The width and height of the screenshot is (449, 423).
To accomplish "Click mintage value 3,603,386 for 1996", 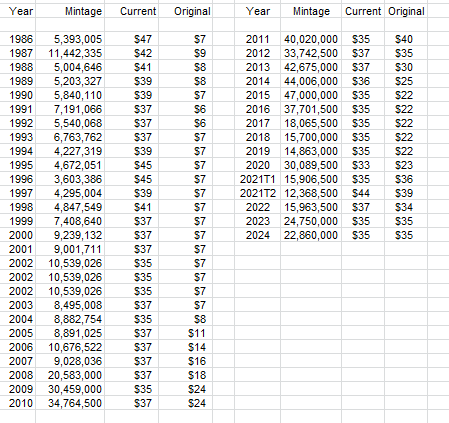I will 70,179.
